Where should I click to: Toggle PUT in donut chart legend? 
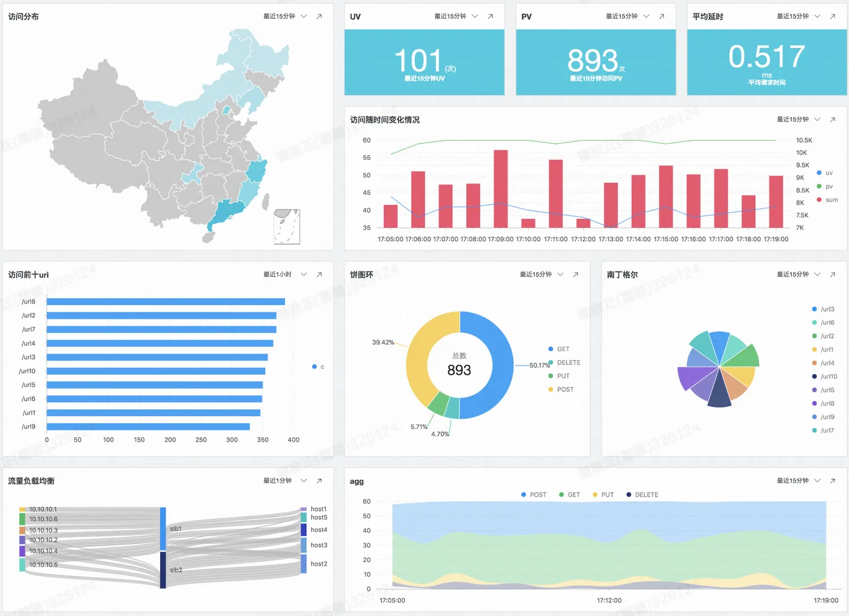click(559, 376)
